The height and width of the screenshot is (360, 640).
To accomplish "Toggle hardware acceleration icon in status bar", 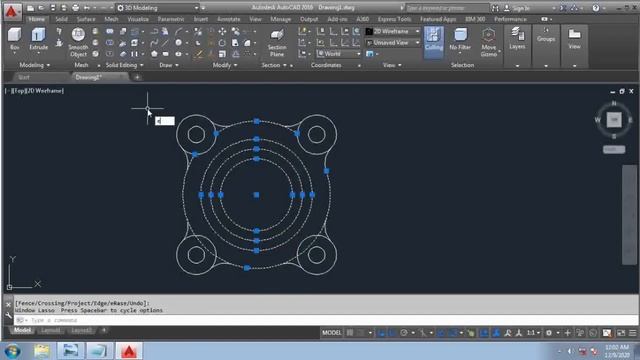I will click(x=607, y=333).
